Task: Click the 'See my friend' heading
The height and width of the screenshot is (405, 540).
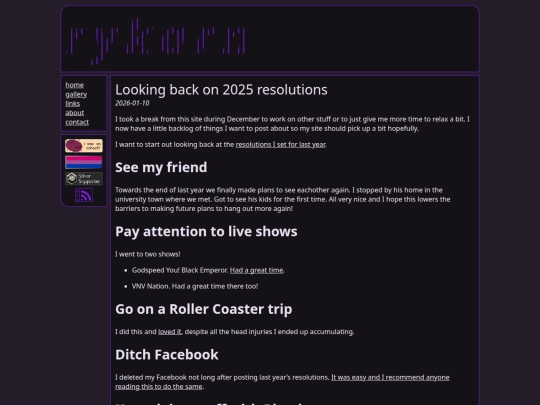Action: (x=161, y=167)
